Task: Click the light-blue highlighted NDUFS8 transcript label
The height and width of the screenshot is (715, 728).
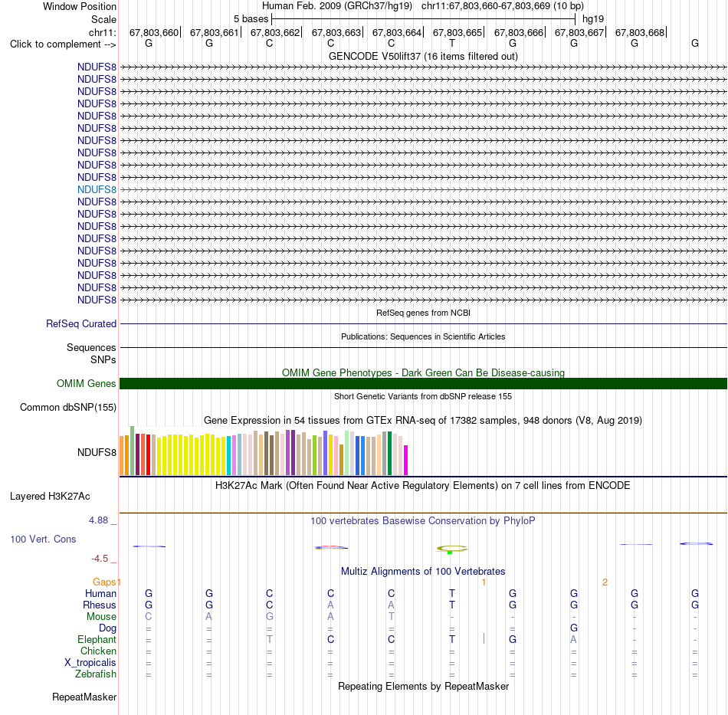Action: 97,189
